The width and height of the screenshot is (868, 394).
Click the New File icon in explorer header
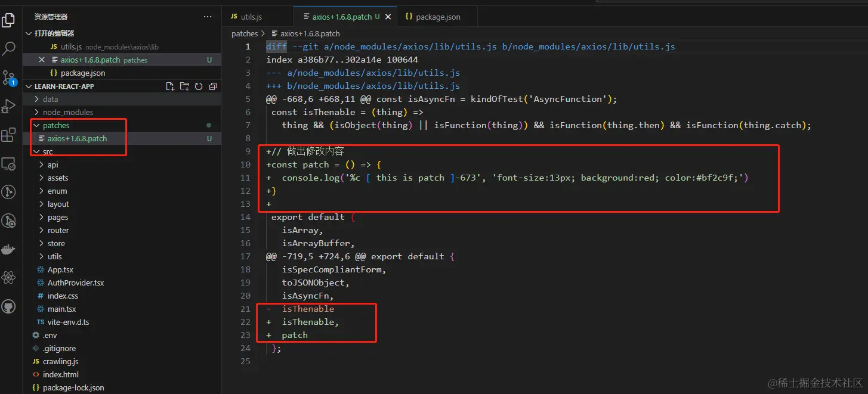pyautogui.click(x=170, y=86)
